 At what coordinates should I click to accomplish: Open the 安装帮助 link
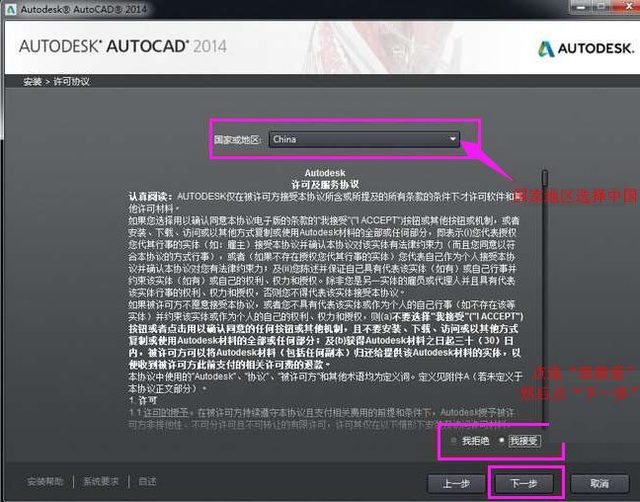pyautogui.click(x=45, y=482)
